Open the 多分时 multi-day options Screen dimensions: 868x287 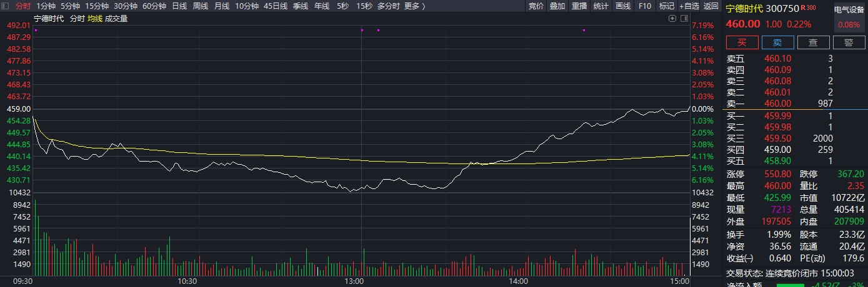[388, 6]
